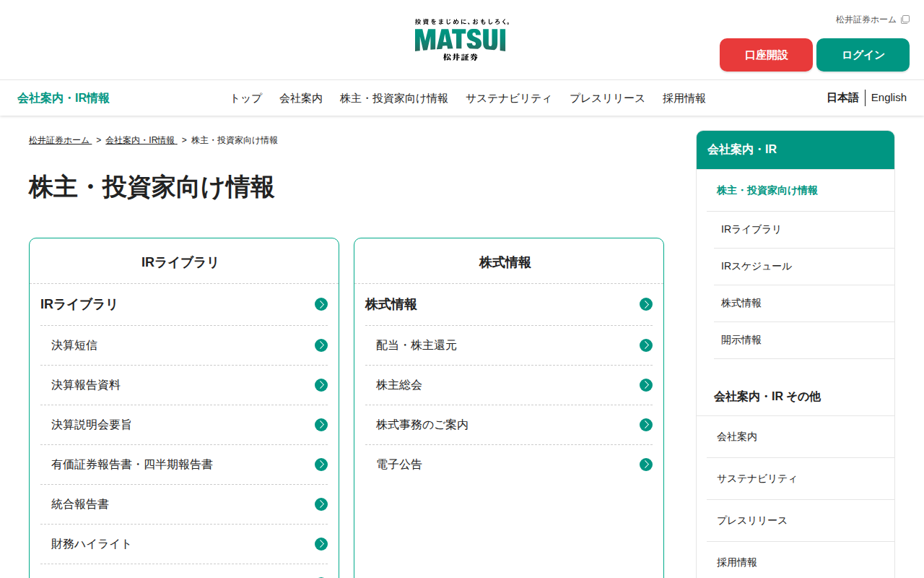The width and height of the screenshot is (924, 578).
Task: Click the arrow icon next to 株式事務のご案内
Action: (646, 425)
